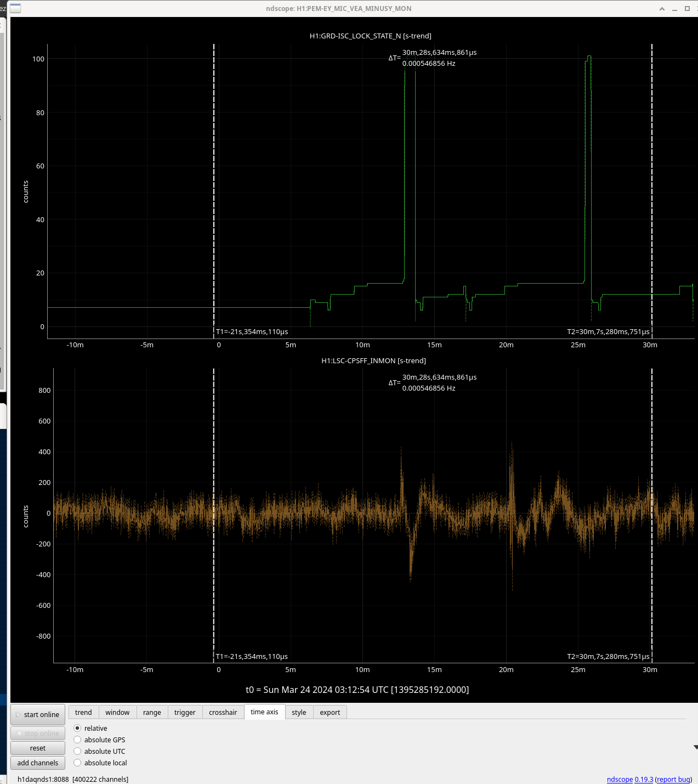Switch to the window tab
The height and width of the screenshot is (784, 698).
tap(117, 712)
